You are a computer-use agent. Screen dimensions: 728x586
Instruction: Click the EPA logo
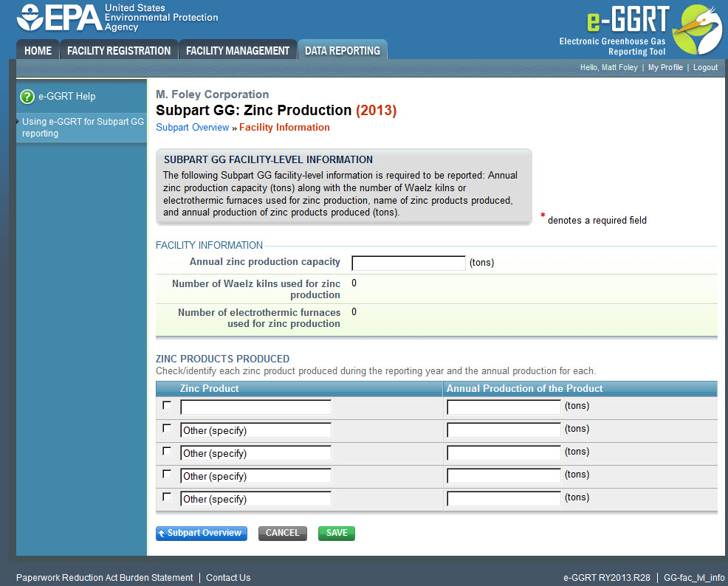[x=117, y=18]
